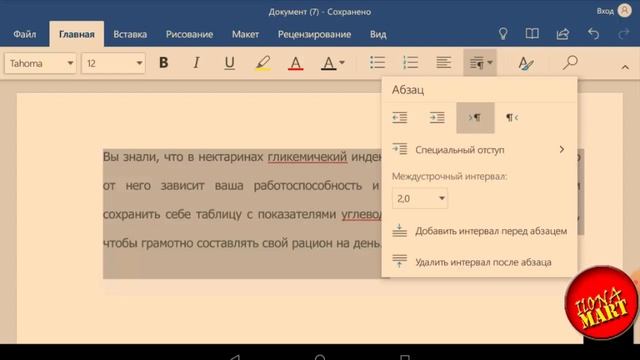The width and height of the screenshot is (640, 360).
Task: Expand Специальный отступ submenu
Action: [479, 150]
